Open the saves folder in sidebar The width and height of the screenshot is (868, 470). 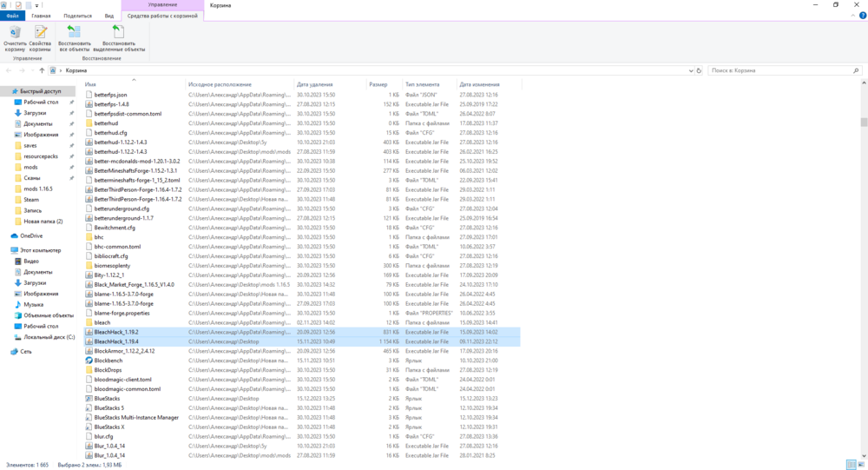click(x=30, y=145)
